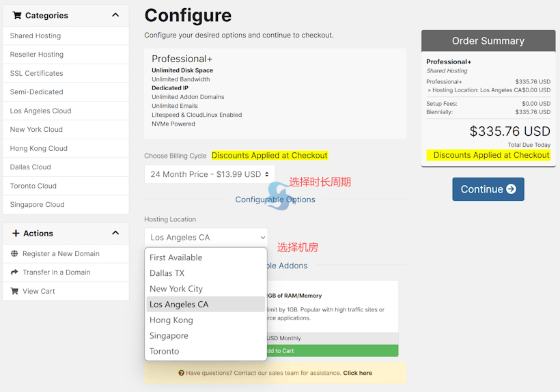The height and width of the screenshot is (392, 560).
Task: Open Shared Hosting category
Action: [36, 36]
